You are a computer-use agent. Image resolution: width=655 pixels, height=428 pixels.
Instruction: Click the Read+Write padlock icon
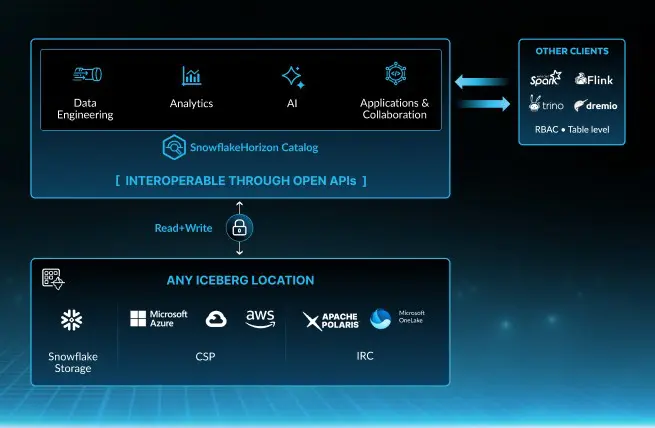[x=239, y=227]
